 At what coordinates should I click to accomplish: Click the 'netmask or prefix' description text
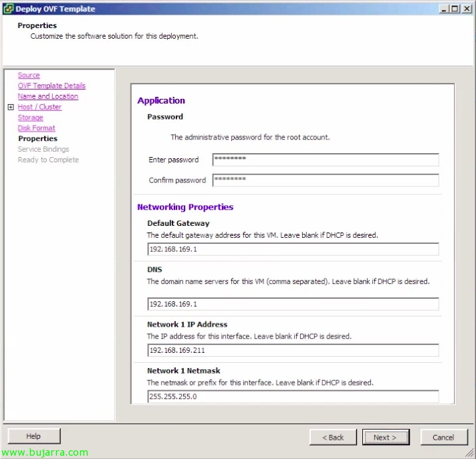coord(260,383)
